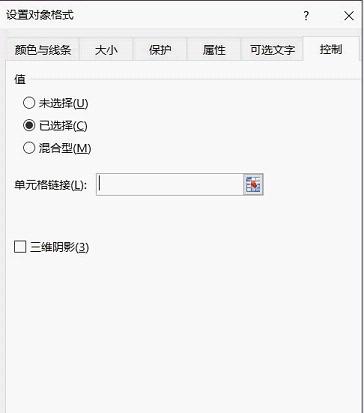Switch to the 大小 tab
This screenshot has height=413, width=364.
[x=106, y=50]
